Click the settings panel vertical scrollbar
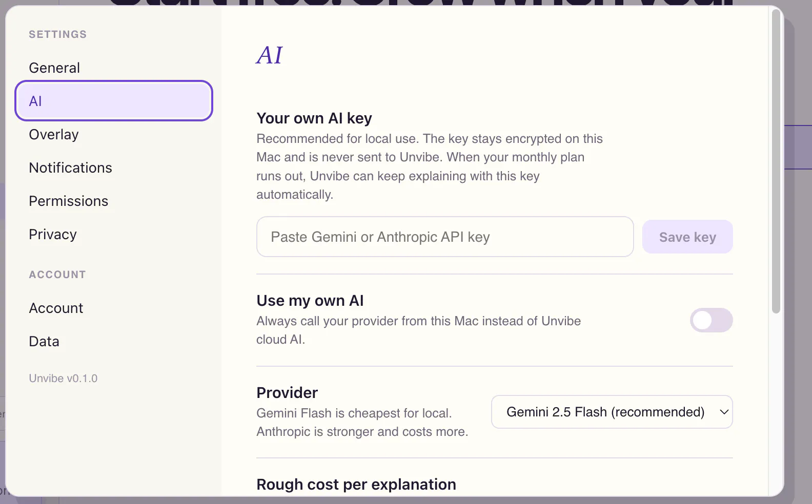The height and width of the screenshot is (504, 812). click(x=776, y=161)
